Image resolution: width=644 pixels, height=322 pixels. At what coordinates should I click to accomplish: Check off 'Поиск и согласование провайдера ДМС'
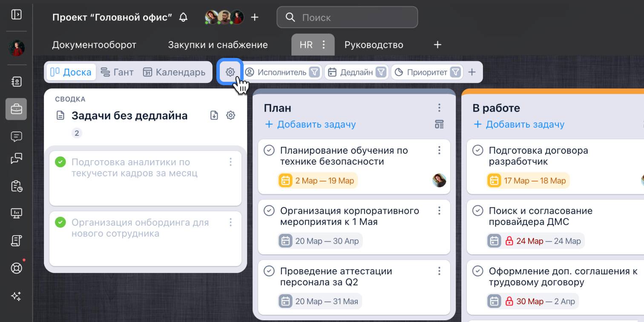(478, 211)
